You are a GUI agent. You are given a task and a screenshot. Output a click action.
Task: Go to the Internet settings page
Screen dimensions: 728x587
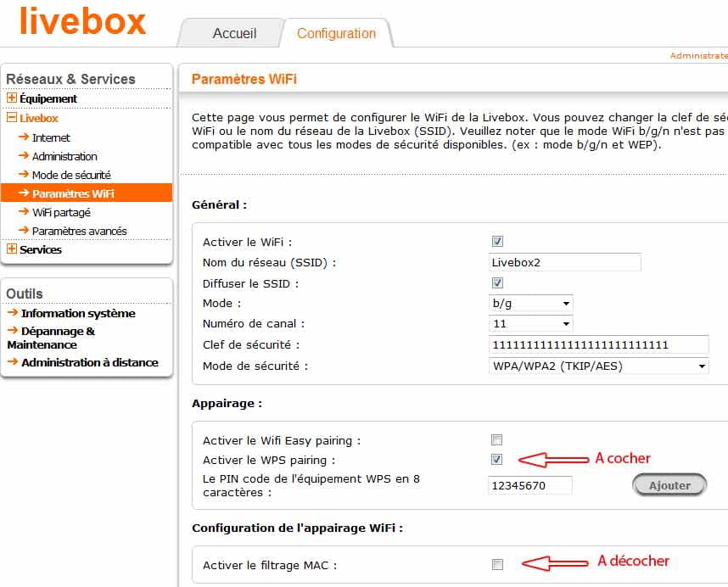pyautogui.click(x=51, y=137)
